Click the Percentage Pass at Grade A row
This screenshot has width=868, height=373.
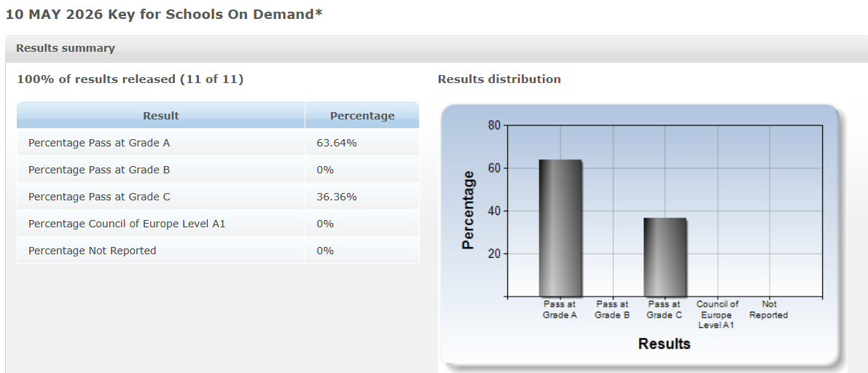(218, 143)
